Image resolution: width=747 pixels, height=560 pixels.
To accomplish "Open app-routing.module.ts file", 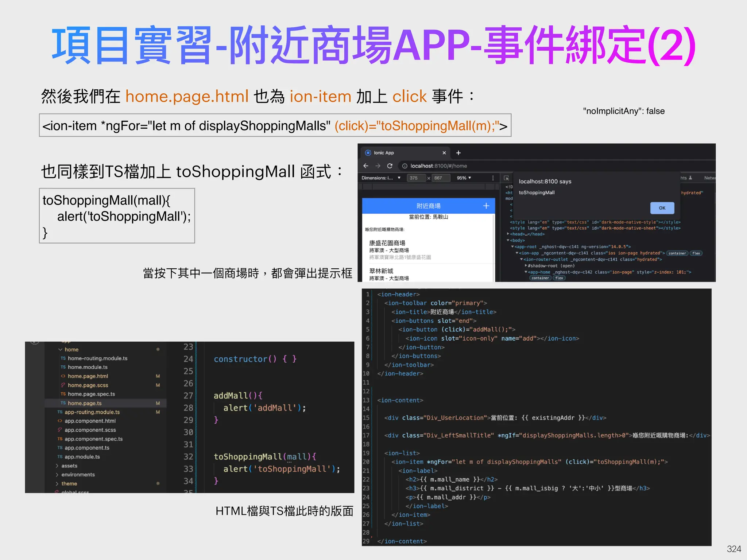I will pos(92,412).
